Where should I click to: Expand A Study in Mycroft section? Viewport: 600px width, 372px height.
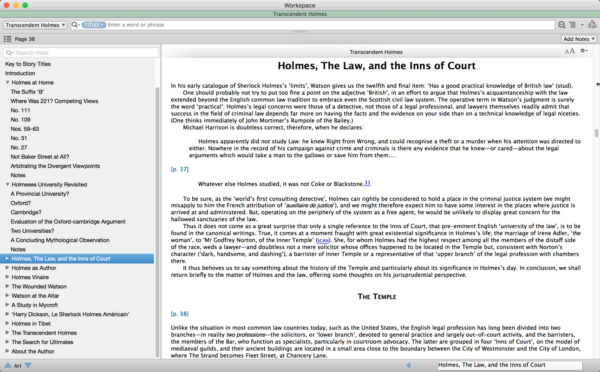[x=7, y=305]
